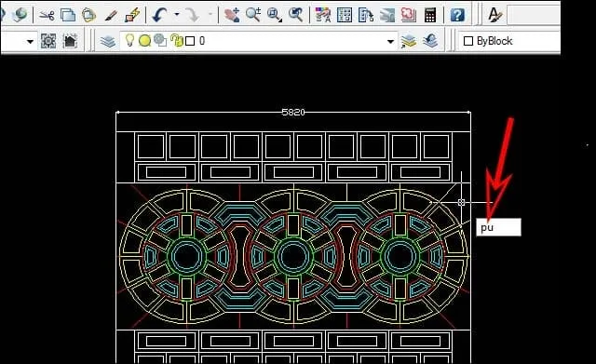Click the blue Help question mark
Screen dimensions: 596x364
click(x=457, y=15)
